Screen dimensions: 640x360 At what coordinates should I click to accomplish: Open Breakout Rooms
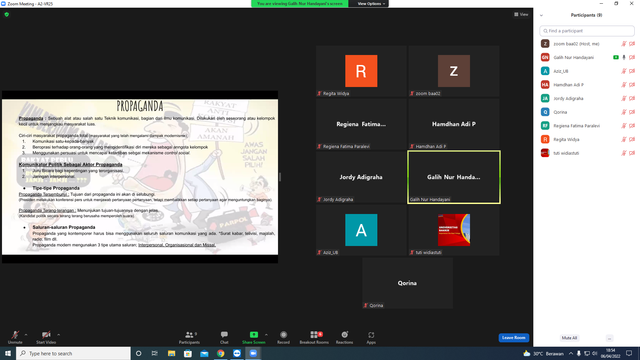[x=314, y=337]
